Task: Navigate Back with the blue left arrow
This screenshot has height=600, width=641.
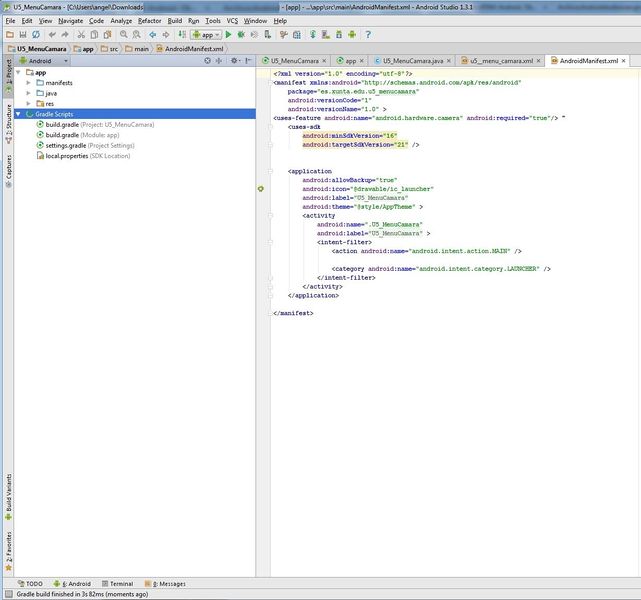Action: [x=152, y=35]
